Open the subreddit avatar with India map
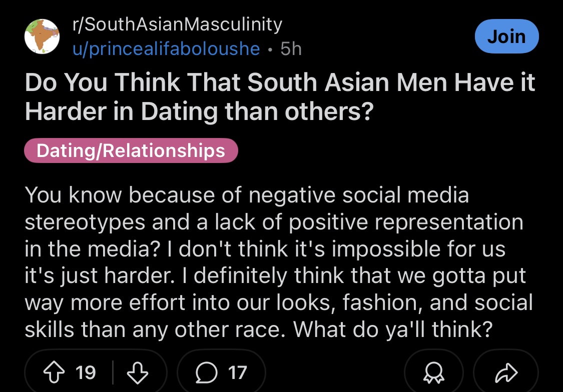 tap(42, 36)
